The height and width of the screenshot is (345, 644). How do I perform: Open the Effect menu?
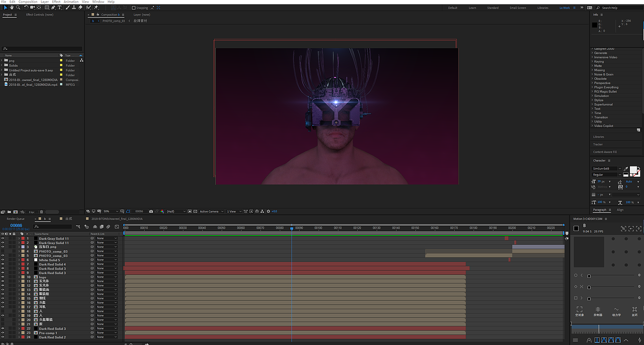(56, 2)
